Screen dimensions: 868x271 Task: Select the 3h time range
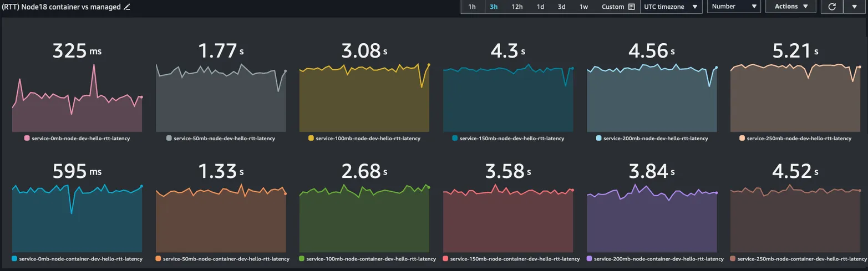pos(494,7)
